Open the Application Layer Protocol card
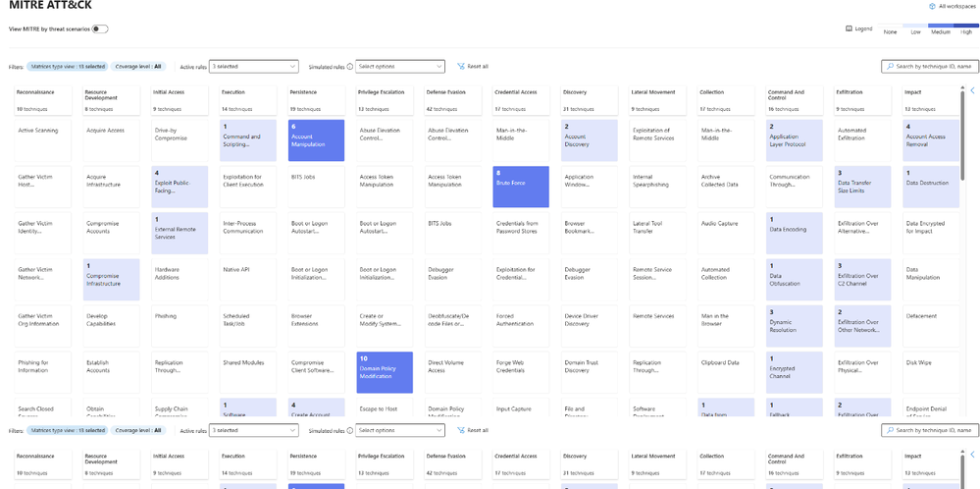Image resolution: width=980 pixels, height=489 pixels. tap(795, 140)
